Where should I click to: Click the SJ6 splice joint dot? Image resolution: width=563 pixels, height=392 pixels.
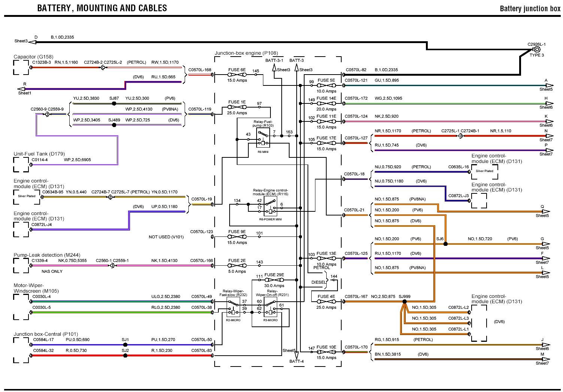pyautogui.click(x=445, y=244)
